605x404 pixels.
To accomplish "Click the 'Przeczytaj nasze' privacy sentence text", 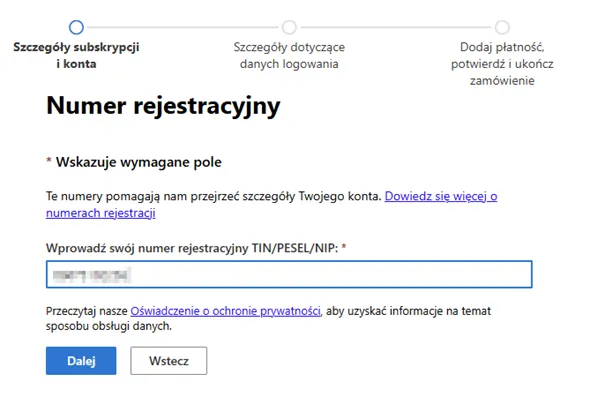I will click(x=86, y=312).
